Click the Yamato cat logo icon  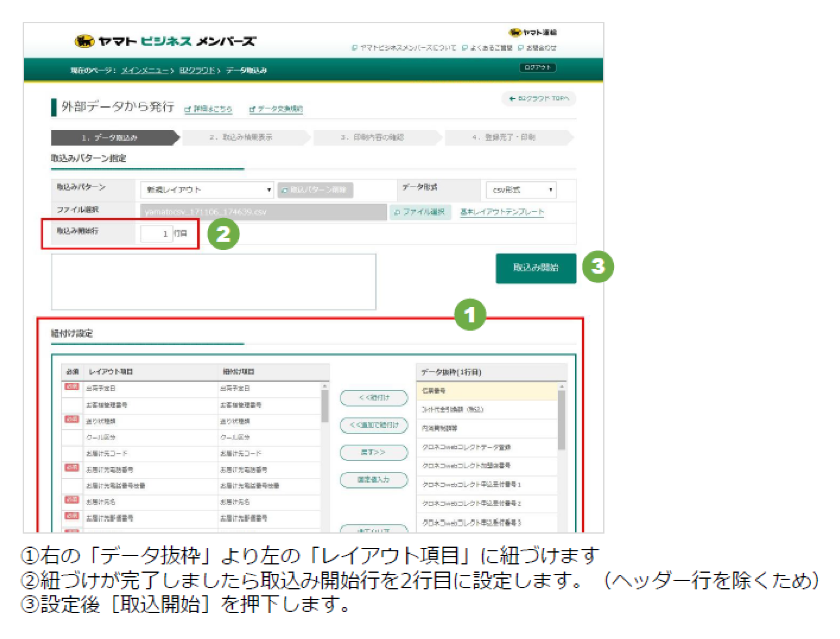point(84,40)
